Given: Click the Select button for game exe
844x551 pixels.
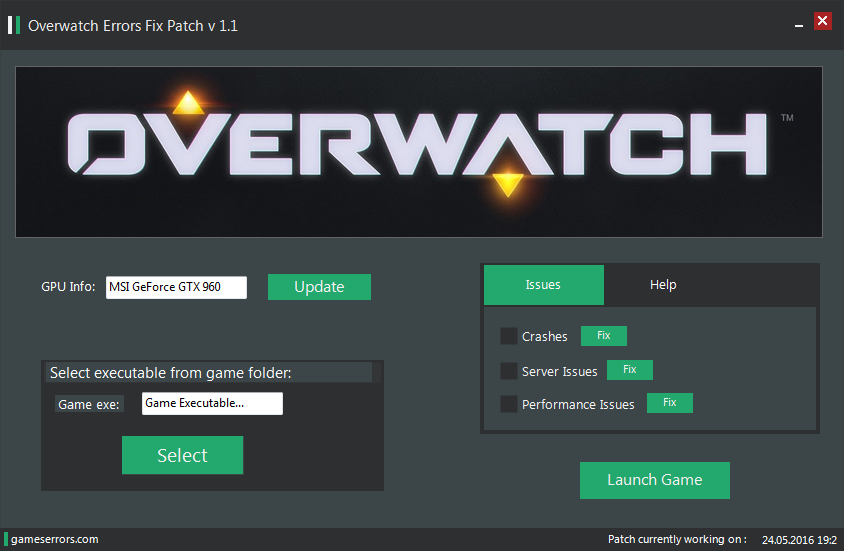Looking at the screenshot, I should 182,455.
